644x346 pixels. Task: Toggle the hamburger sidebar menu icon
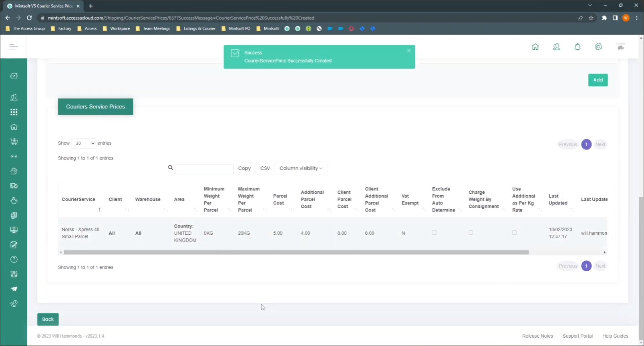(14, 47)
